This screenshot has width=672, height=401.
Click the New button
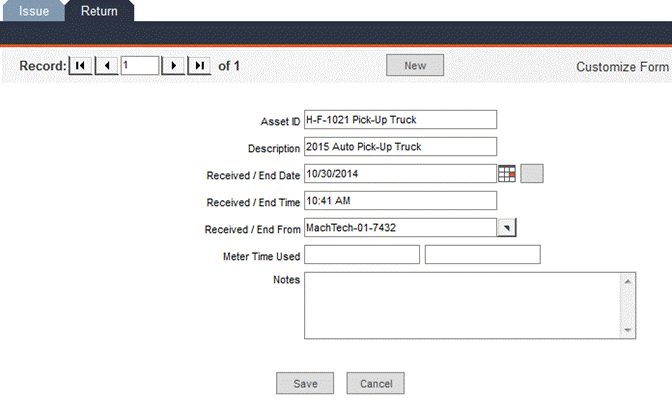click(x=415, y=66)
